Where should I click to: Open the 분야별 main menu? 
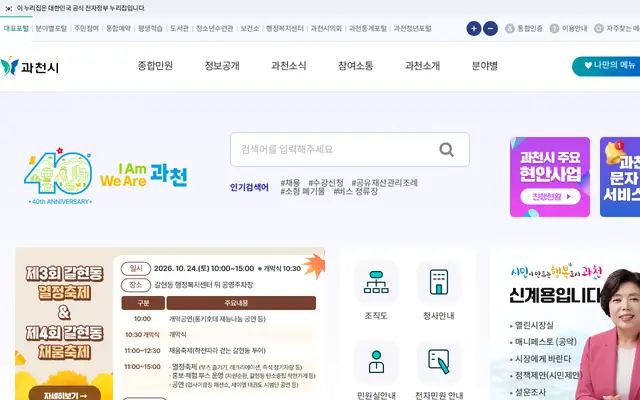pos(485,66)
